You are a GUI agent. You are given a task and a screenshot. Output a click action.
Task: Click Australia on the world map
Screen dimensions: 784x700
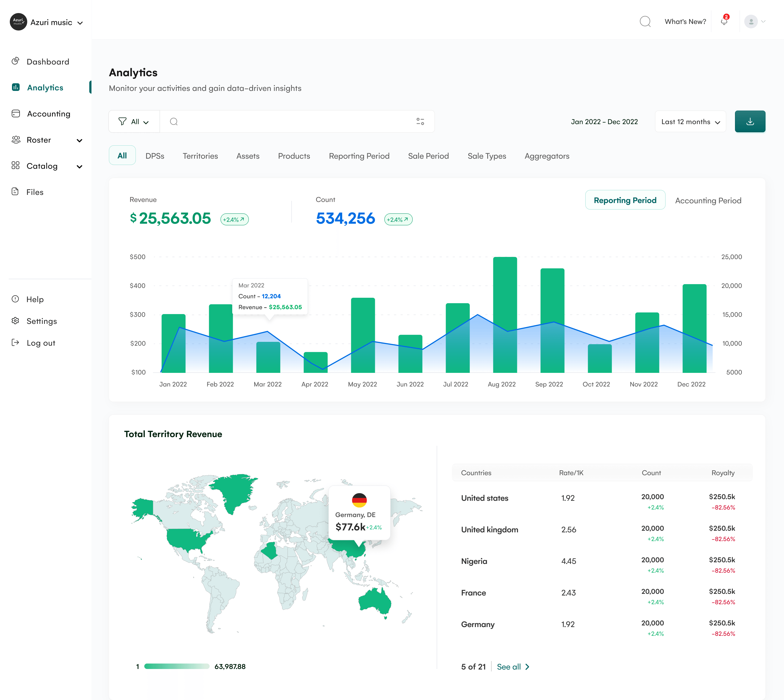(375, 602)
